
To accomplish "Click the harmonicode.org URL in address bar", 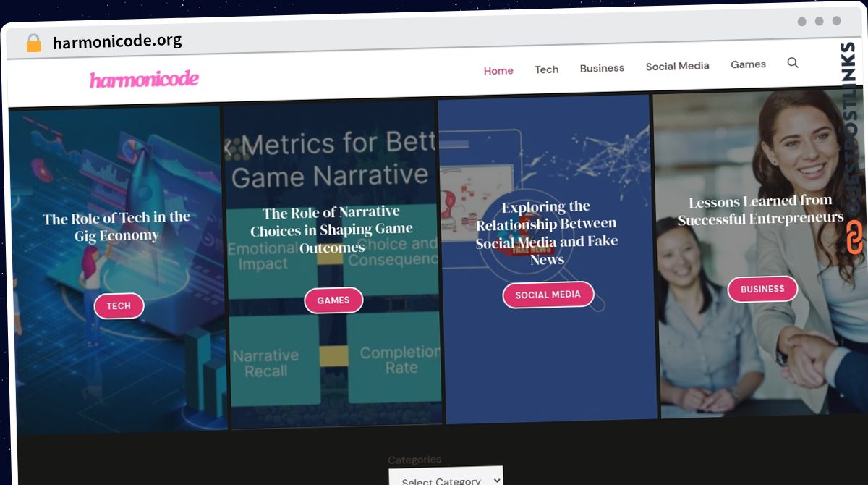I will 117,41.
